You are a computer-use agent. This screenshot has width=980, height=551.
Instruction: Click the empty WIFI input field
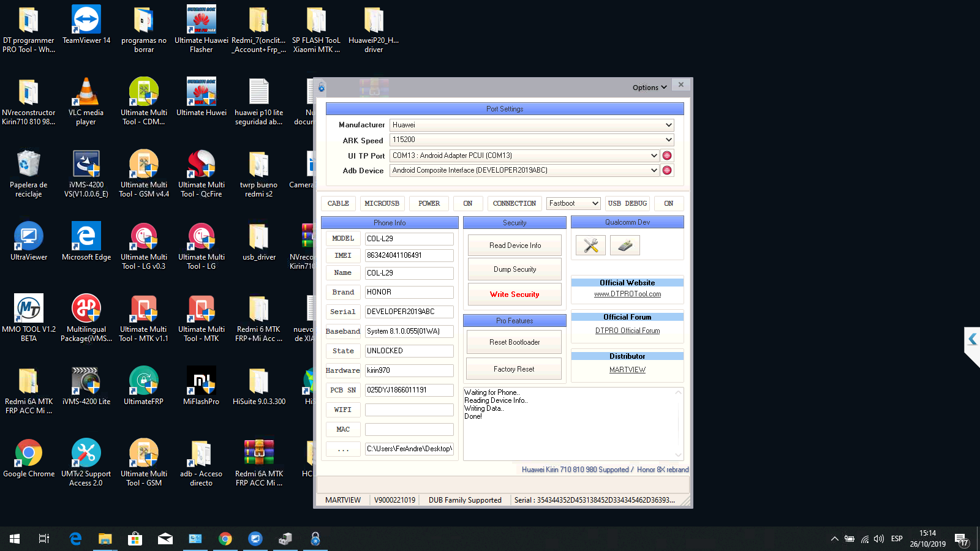coord(409,410)
